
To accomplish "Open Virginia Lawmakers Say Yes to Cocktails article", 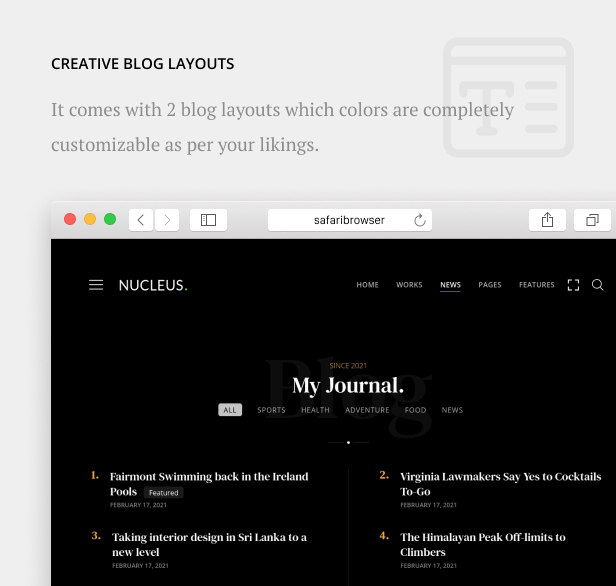I will [500, 484].
